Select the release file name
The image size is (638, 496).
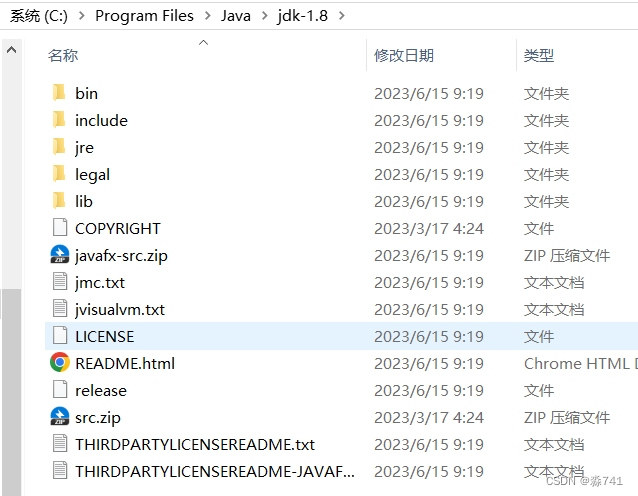click(x=101, y=391)
